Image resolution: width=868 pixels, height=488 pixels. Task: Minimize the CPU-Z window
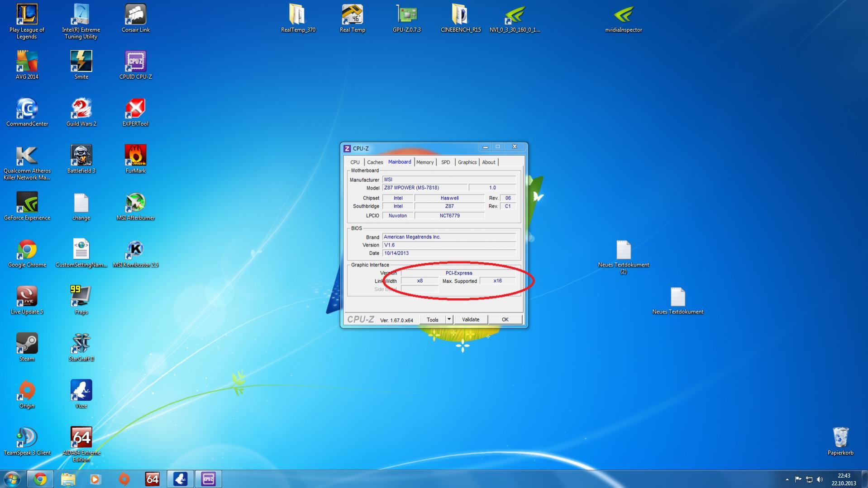485,147
